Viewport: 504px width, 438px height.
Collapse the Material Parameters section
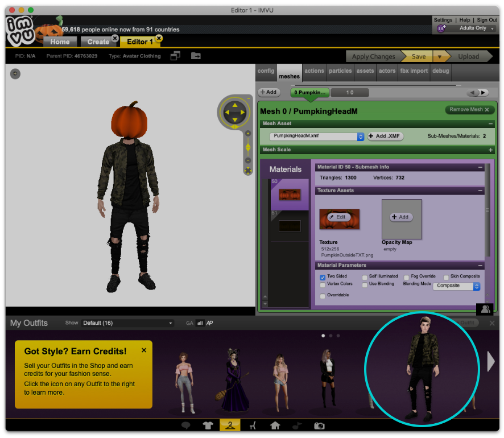point(480,266)
